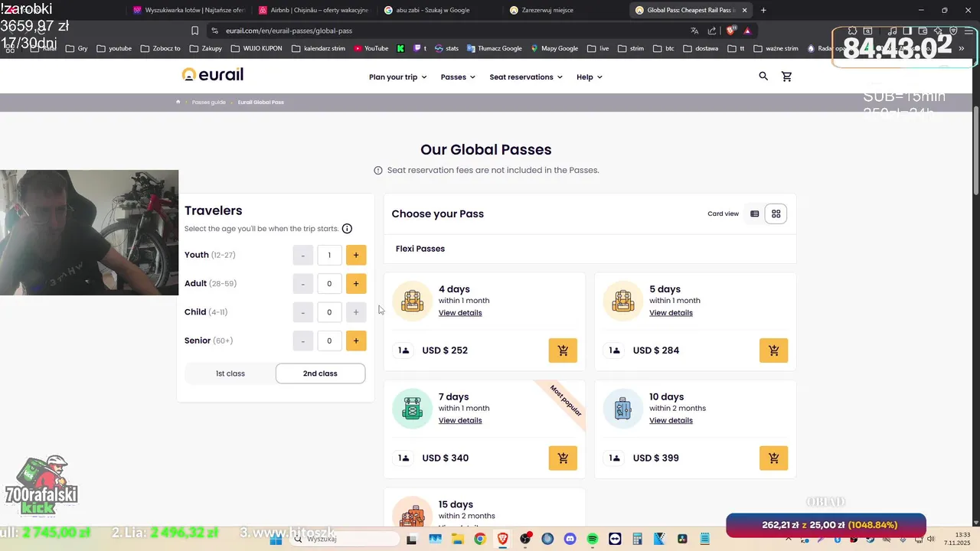Click the Brave shields icon in address bar
Screen dimensions: 980x551
(x=731, y=31)
